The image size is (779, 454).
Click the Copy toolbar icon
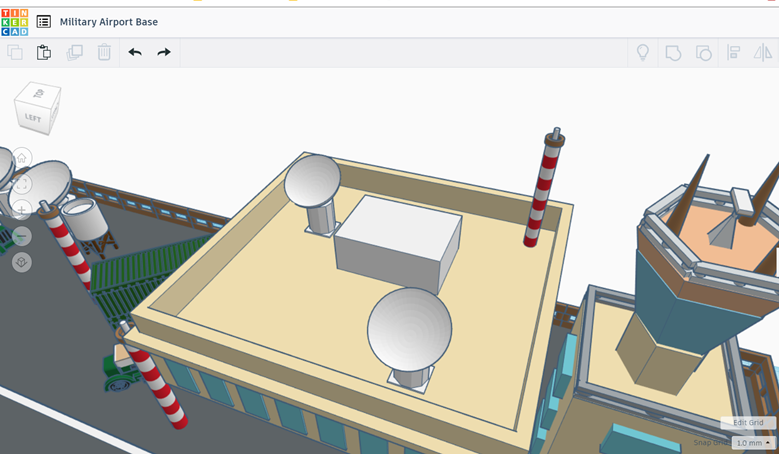(x=15, y=52)
